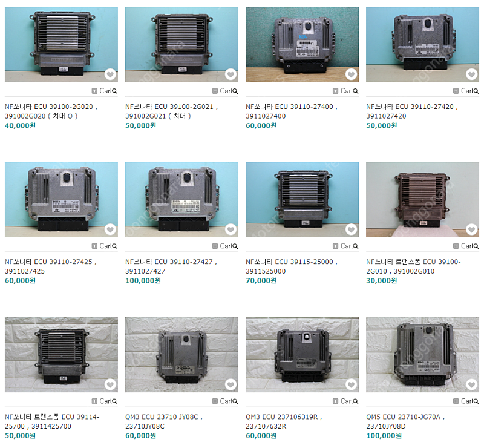Add ECU 39110-27420 to cart via plus icon

pyautogui.click(x=456, y=91)
